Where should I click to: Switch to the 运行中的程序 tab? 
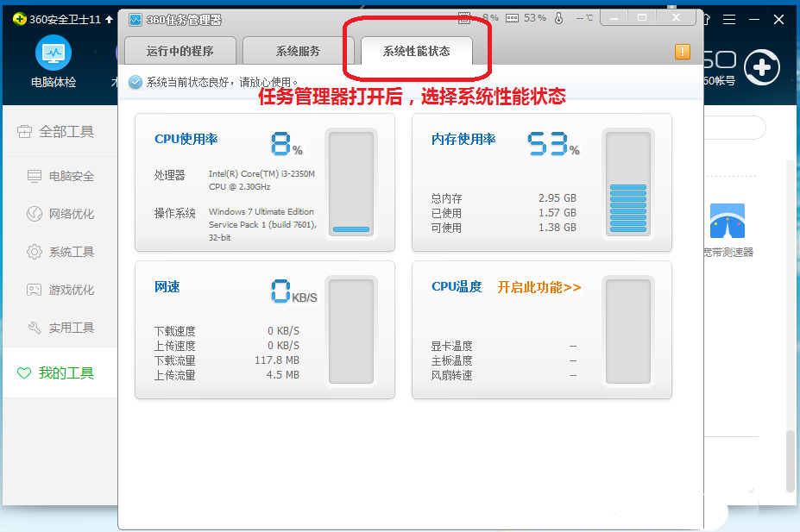click(x=180, y=50)
